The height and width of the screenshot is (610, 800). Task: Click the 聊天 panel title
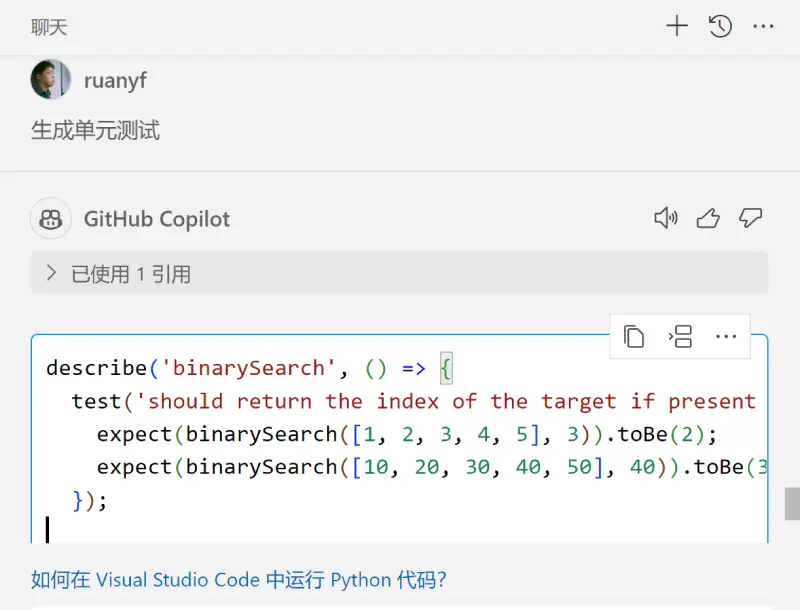click(49, 27)
